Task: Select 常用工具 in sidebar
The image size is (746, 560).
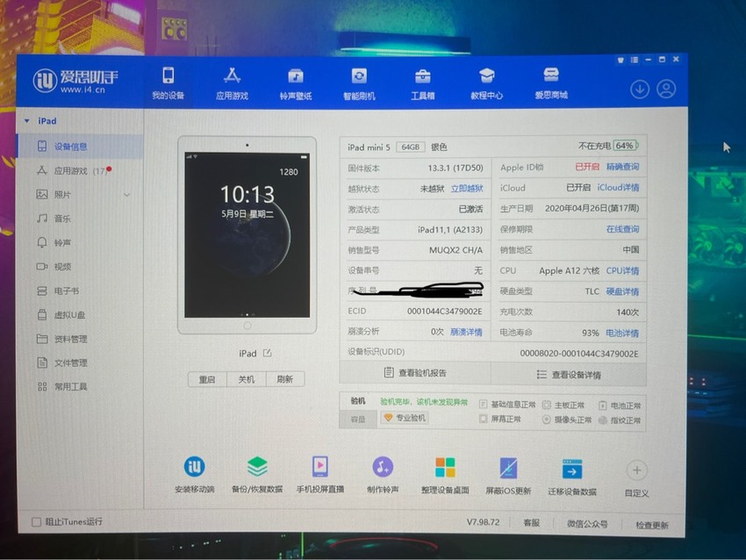Action: click(x=80, y=386)
